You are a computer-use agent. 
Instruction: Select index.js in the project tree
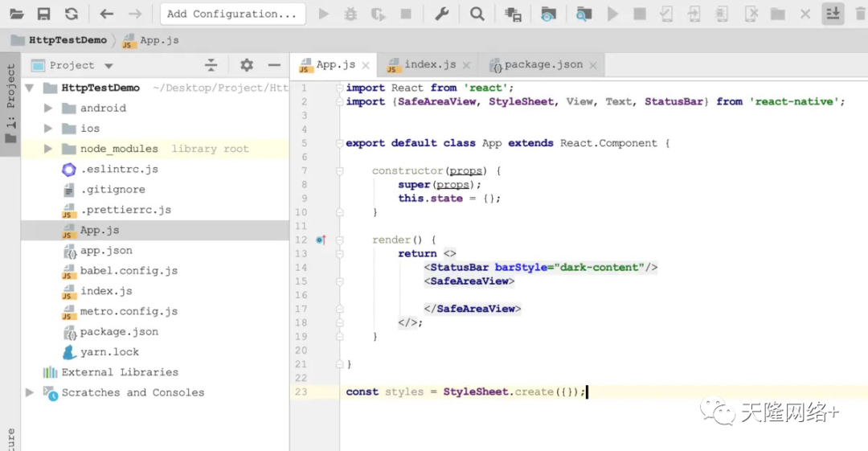tap(106, 291)
